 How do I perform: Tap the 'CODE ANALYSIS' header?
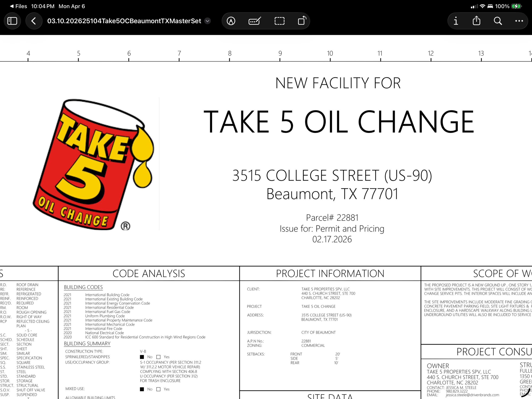149,274
